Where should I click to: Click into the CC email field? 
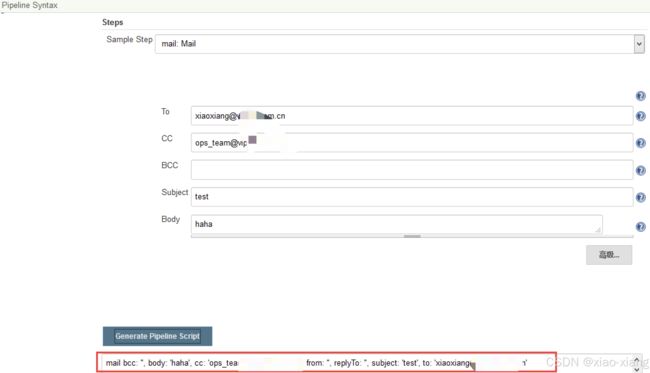click(412, 143)
